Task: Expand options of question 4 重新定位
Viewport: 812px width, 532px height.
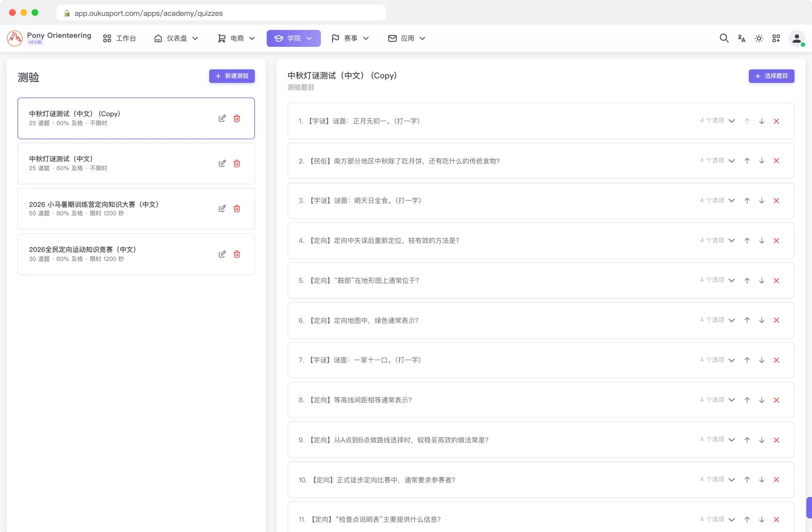Action: (x=732, y=240)
